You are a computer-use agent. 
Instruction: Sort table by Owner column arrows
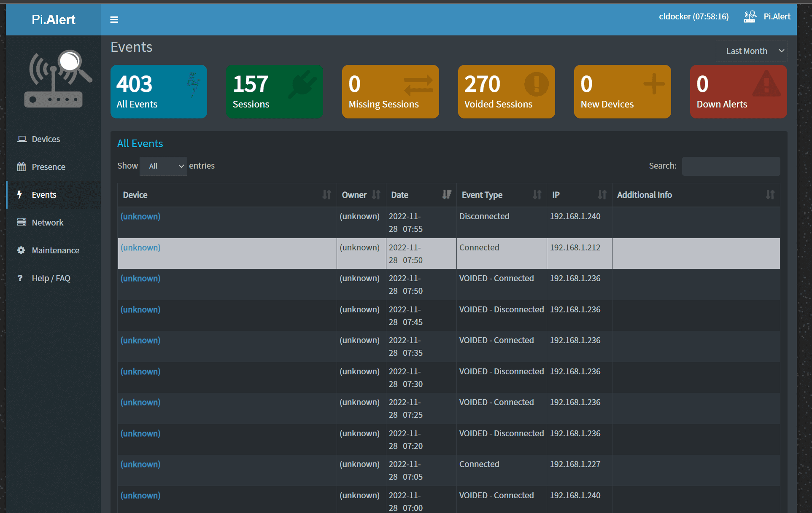(x=376, y=195)
